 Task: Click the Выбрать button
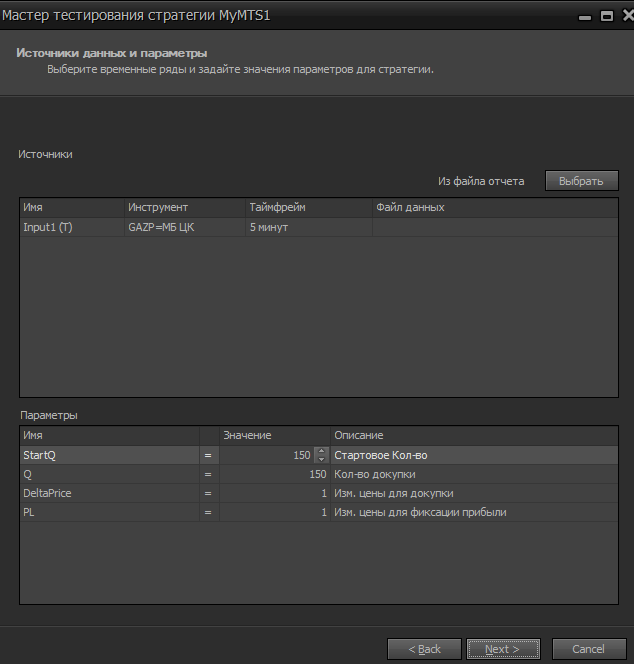click(581, 181)
